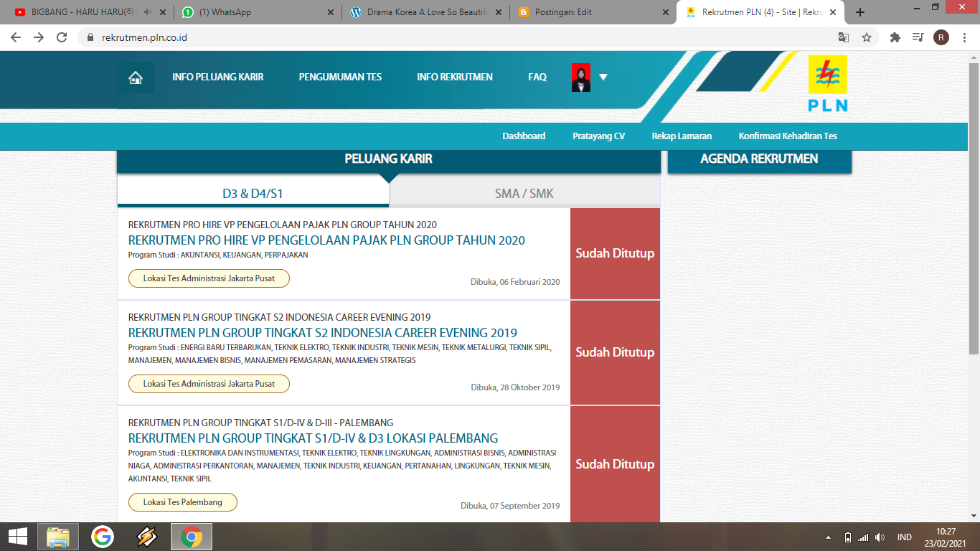Open the FAQ menu item

(x=537, y=77)
